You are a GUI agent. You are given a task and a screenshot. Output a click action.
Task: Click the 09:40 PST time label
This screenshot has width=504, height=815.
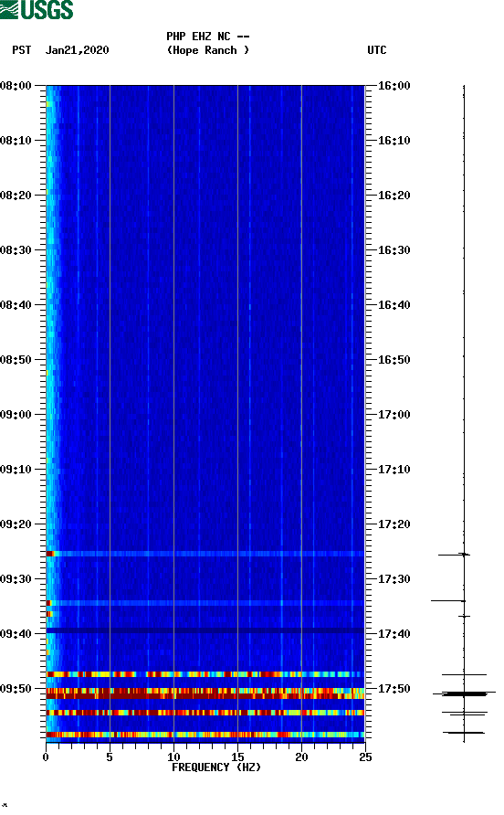coord(16,634)
